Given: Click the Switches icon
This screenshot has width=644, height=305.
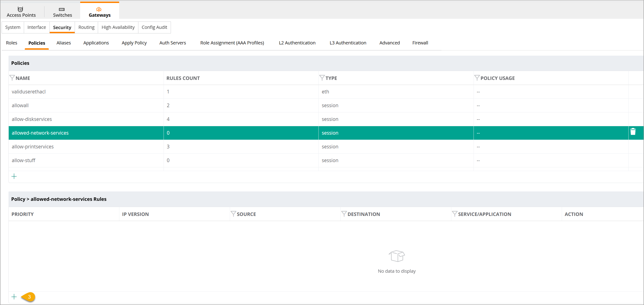Looking at the screenshot, I should pyautogui.click(x=62, y=9).
